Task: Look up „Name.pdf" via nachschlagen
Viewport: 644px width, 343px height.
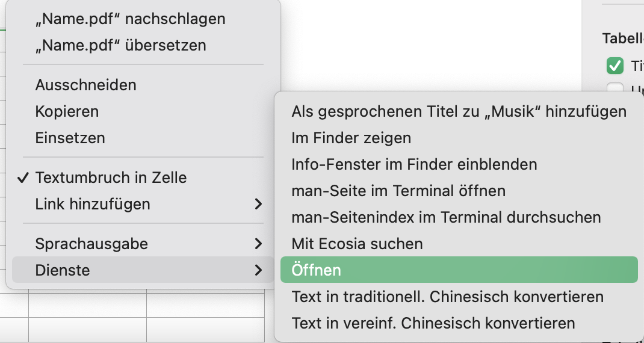Action: (x=130, y=19)
